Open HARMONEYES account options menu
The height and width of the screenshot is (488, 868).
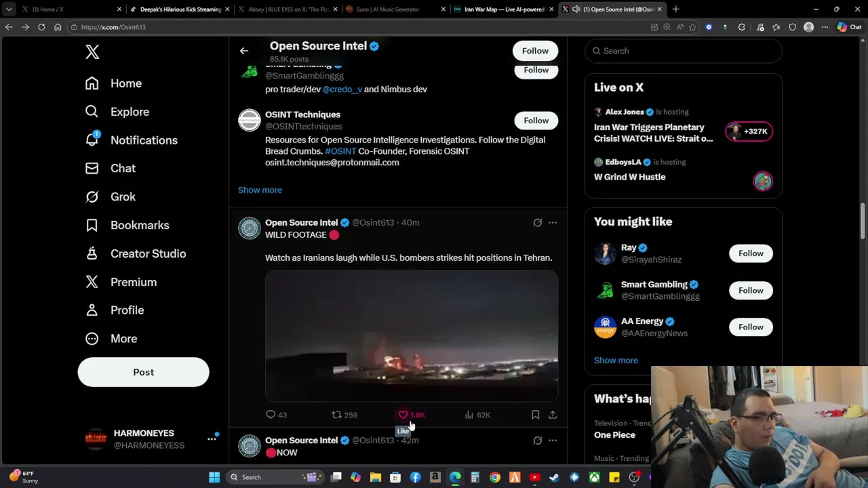coord(212,439)
